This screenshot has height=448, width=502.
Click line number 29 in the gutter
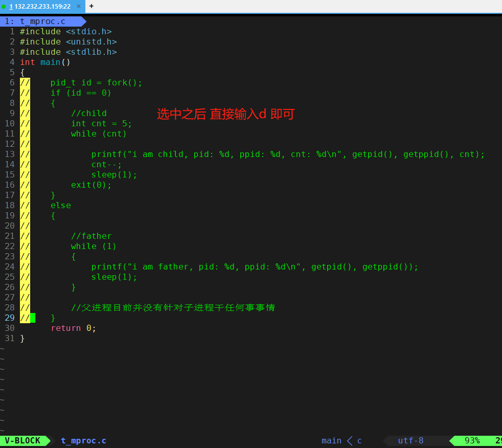click(x=10, y=318)
